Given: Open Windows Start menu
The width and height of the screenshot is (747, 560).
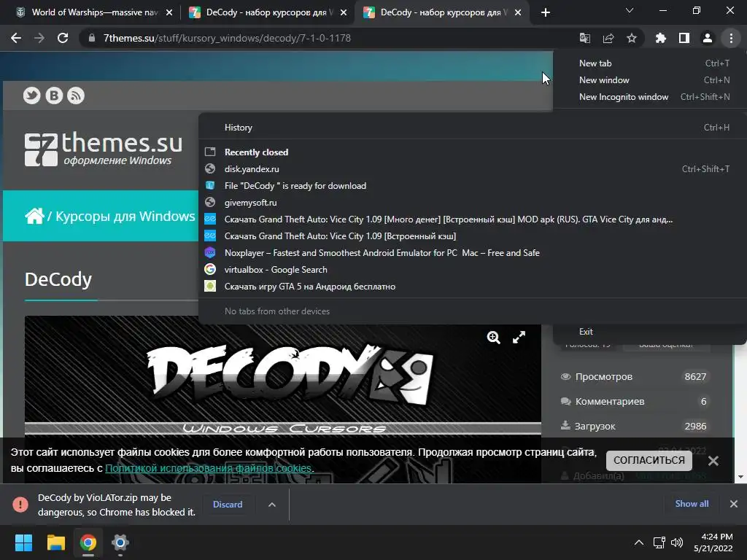Looking at the screenshot, I should pos(23,542).
